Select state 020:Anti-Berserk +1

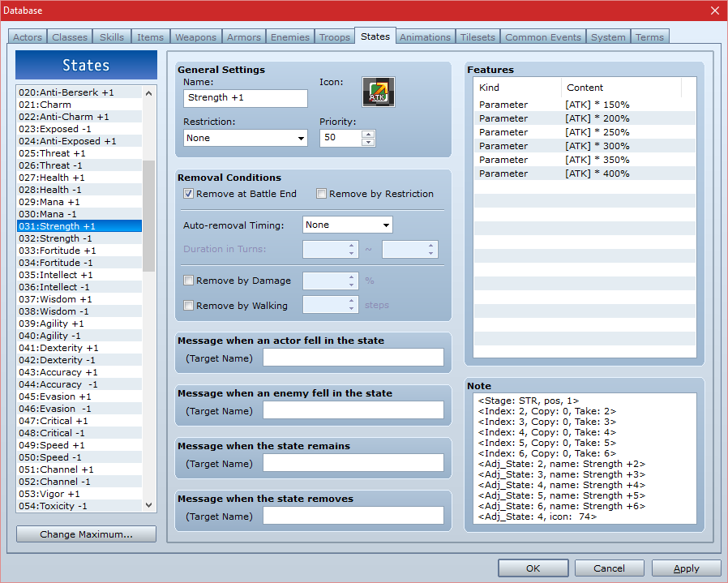click(x=79, y=92)
